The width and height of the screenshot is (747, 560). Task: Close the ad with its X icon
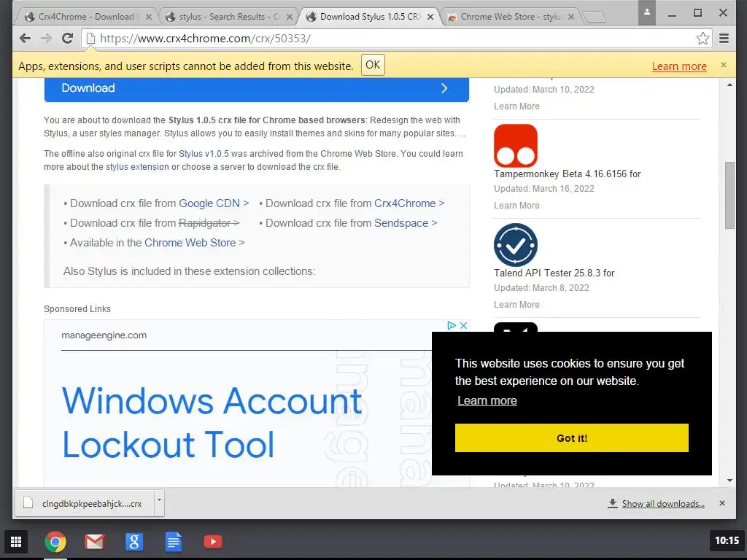coord(463,325)
